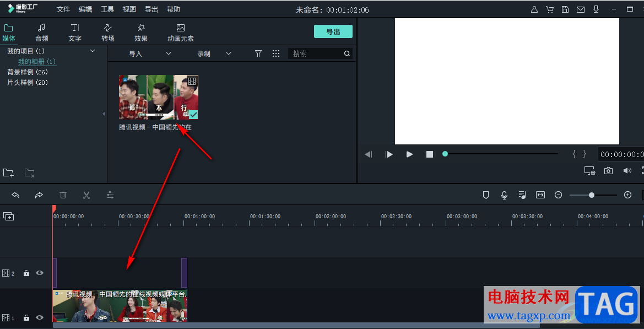The width and height of the screenshot is (644, 329).
Task: Open the messages envelope icon
Action: pyautogui.click(x=580, y=9)
